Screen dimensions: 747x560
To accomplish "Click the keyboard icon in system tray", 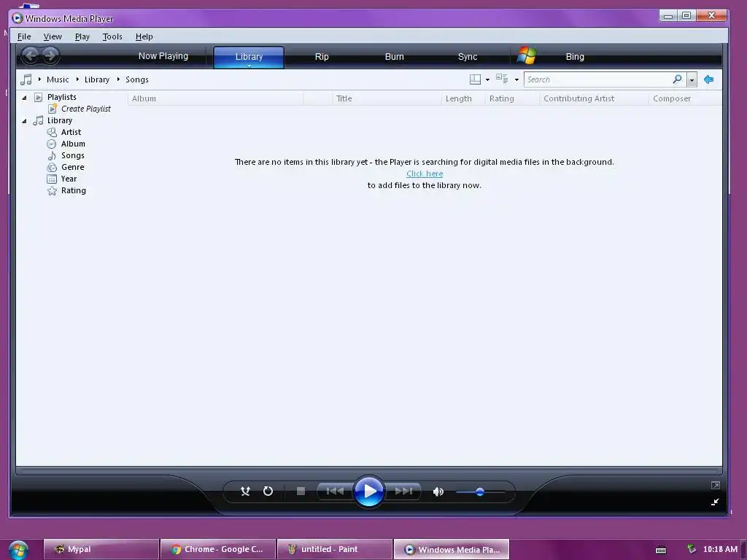I will tap(661, 550).
